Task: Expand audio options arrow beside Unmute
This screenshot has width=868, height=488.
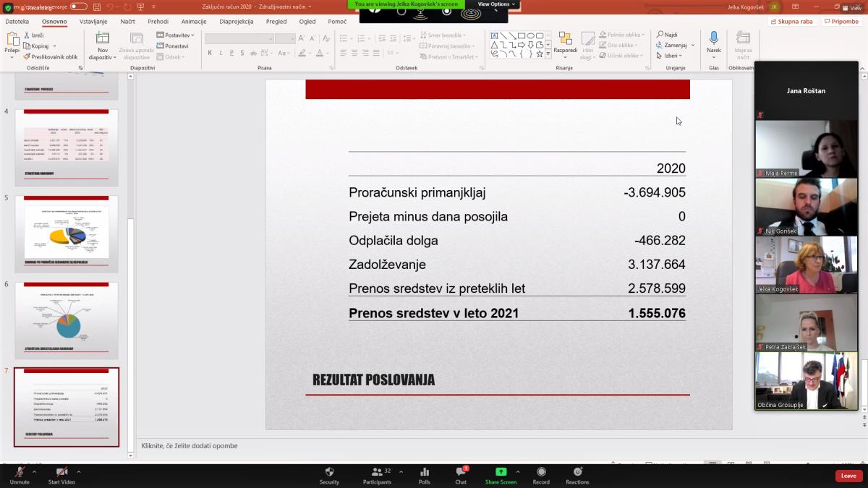Action: [34, 471]
